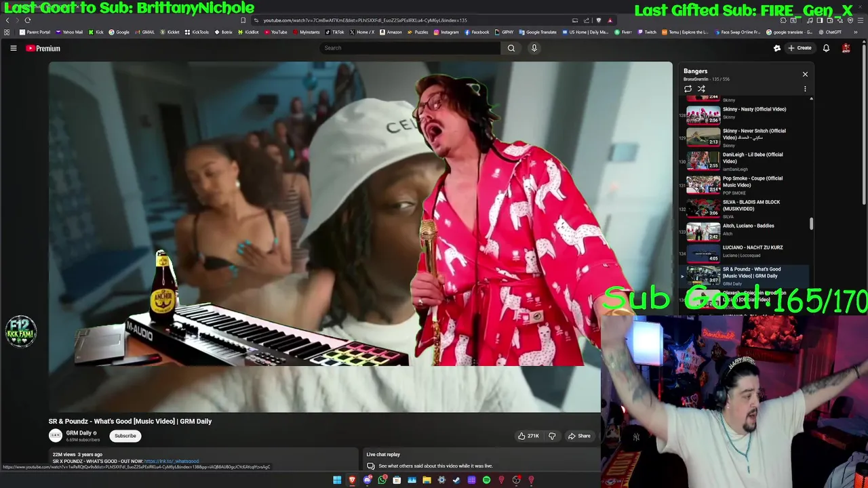The image size is (868, 488).
Task: Open the Parent Portal bookmark
Action: click(x=35, y=32)
